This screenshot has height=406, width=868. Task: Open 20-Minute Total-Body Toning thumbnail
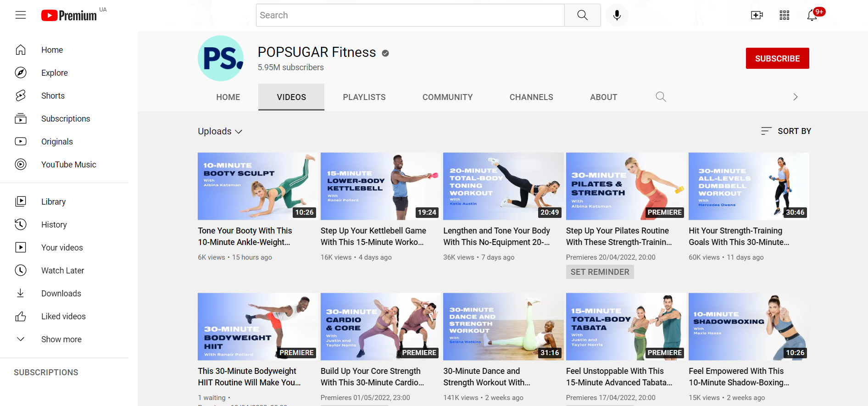pos(503,186)
